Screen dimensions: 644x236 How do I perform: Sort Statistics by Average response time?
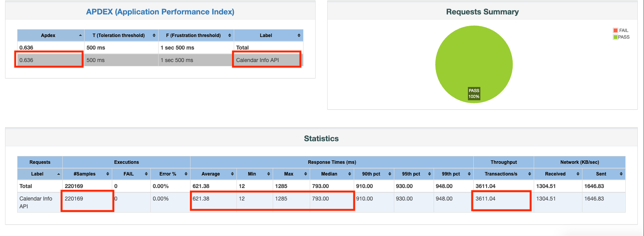213,174
